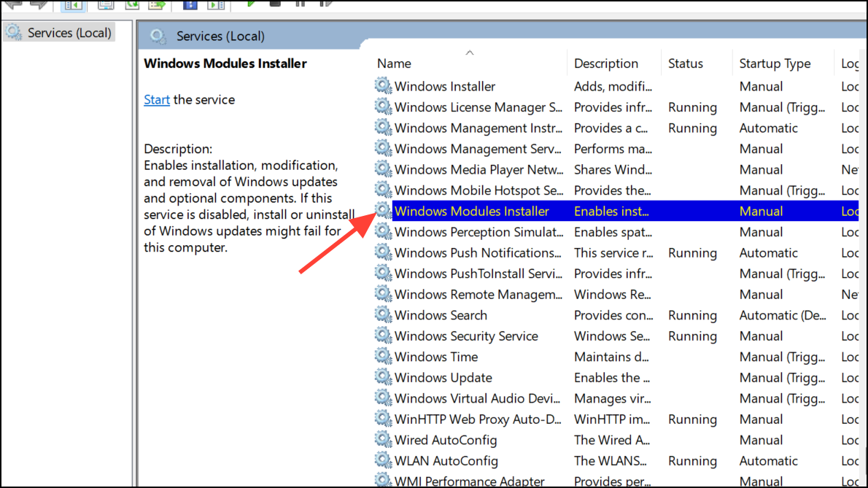This screenshot has height=488, width=868.
Task: Click the gear icon of Windows License Manager
Action: click(x=383, y=106)
